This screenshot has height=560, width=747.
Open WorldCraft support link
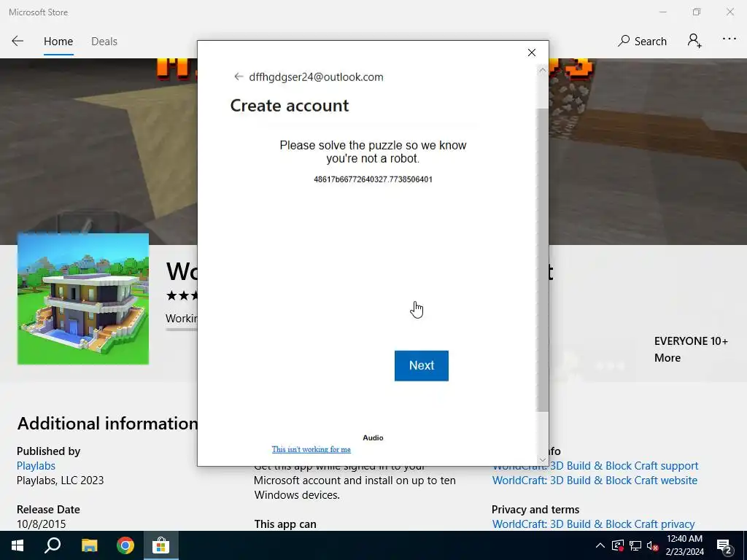click(595, 466)
